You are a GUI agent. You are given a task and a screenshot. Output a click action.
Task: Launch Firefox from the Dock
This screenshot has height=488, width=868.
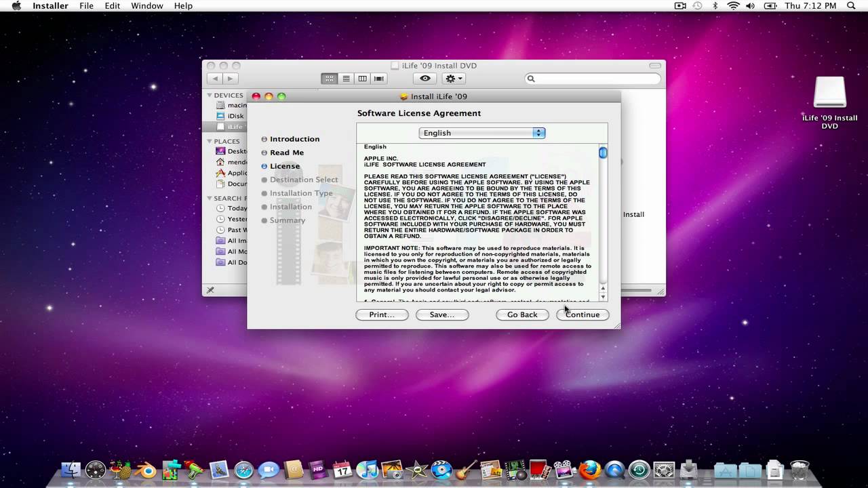pos(589,470)
